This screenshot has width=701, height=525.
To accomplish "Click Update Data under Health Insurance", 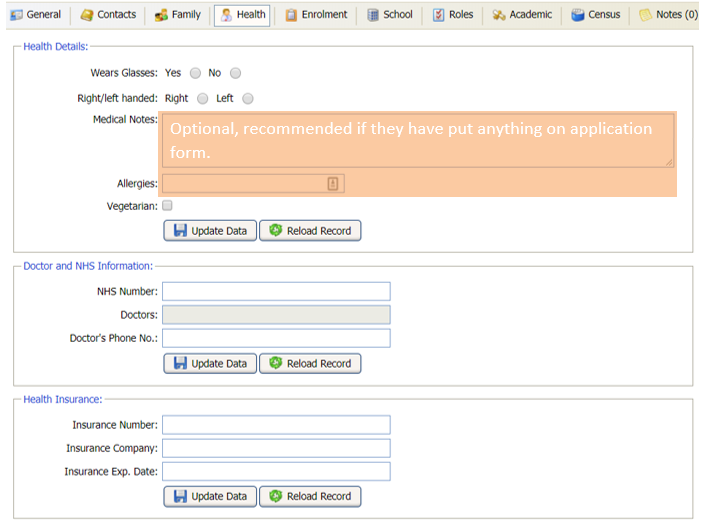I will click(x=210, y=496).
